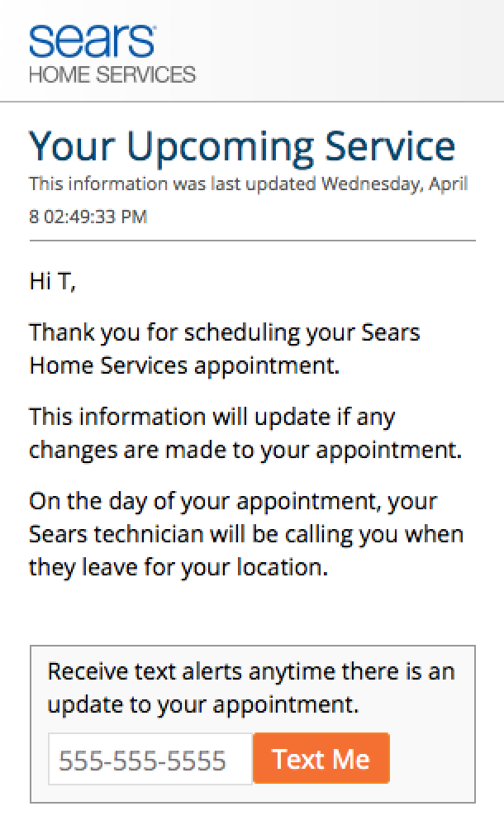Screen dimensions: 504x835
Task: Click the "Home Services appointment." line
Action: pyautogui.click(x=184, y=365)
